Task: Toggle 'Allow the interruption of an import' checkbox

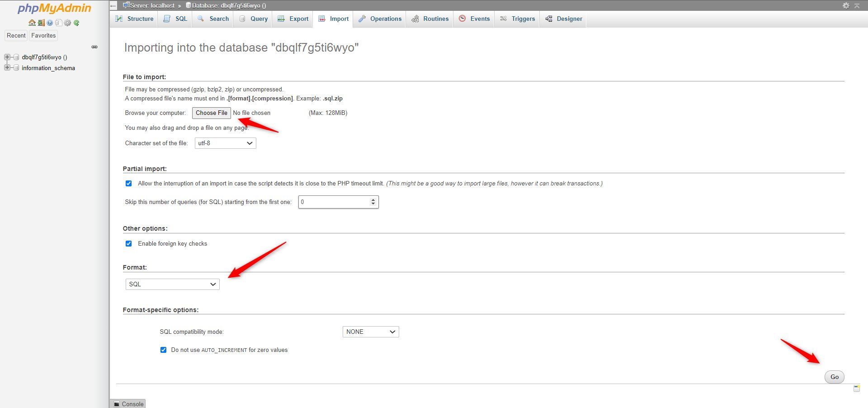Action: [129, 184]
